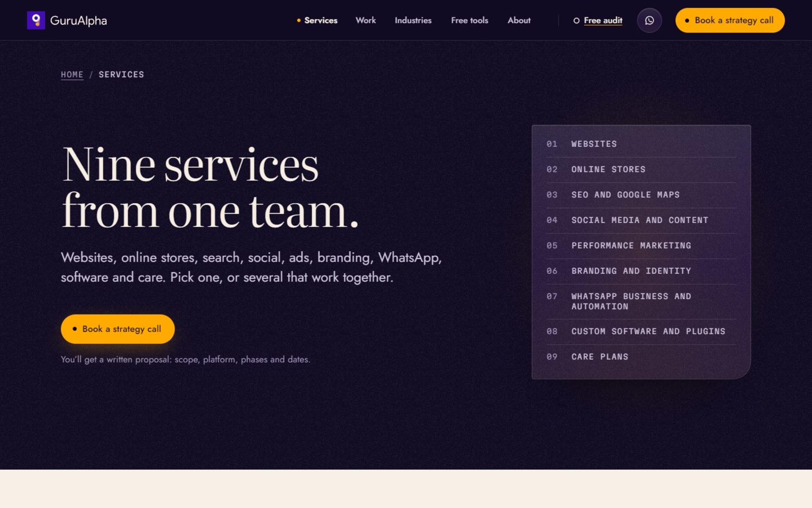Viewport: 812px width, 508px height.
Task: Click header Book a strategy call button
Action: pyautogui.click(x=730, y=20)
